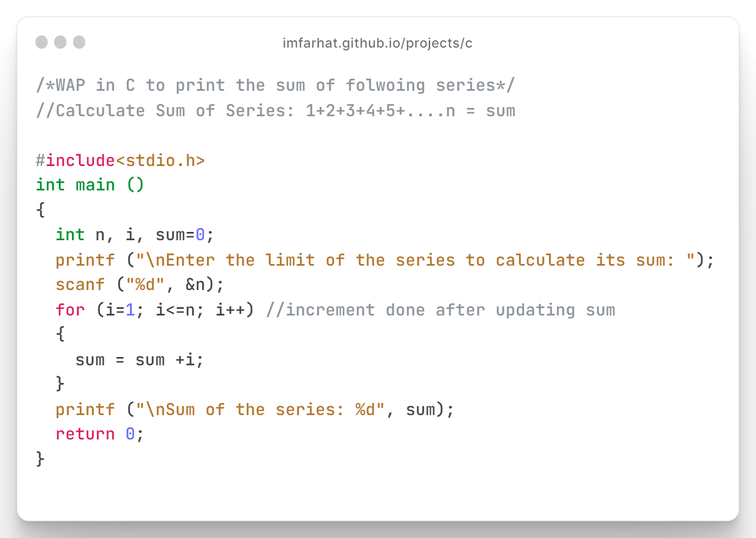Click the imfarhat.github.io/projects/c title text
Image resolution: width=756 pixels, height=538 pixels.
377,43
